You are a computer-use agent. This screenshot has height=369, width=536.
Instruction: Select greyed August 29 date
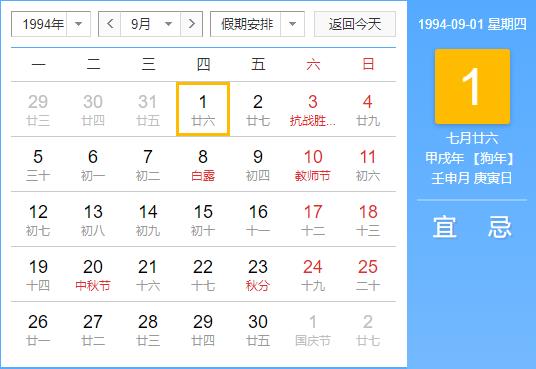38,109
